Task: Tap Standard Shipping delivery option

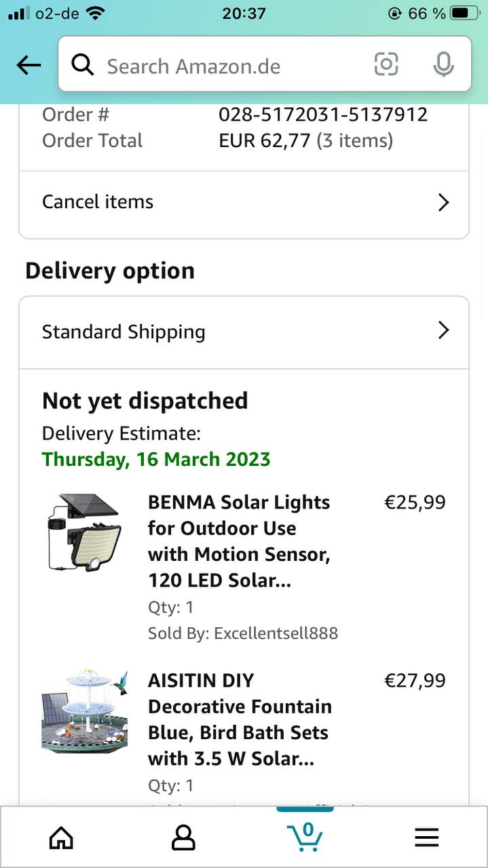Action: click(124, 332)
